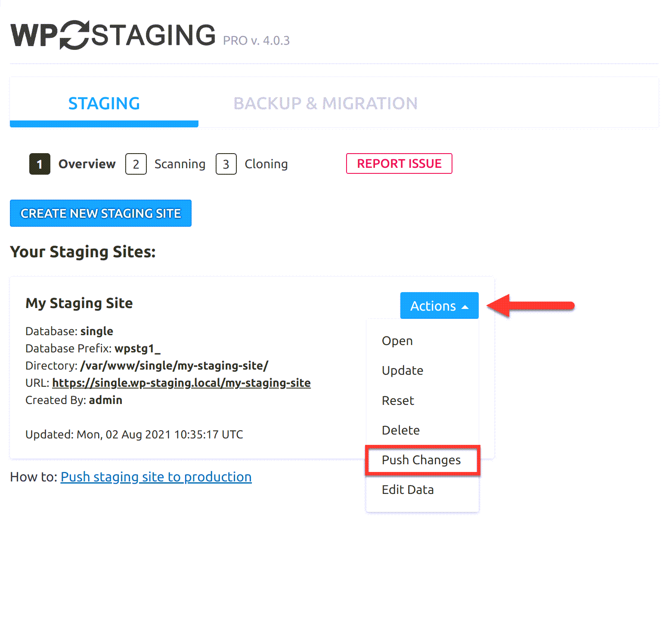The image size is (672, 626).
Task: Open the staging site URL link
Action: [x=181, y=382]
